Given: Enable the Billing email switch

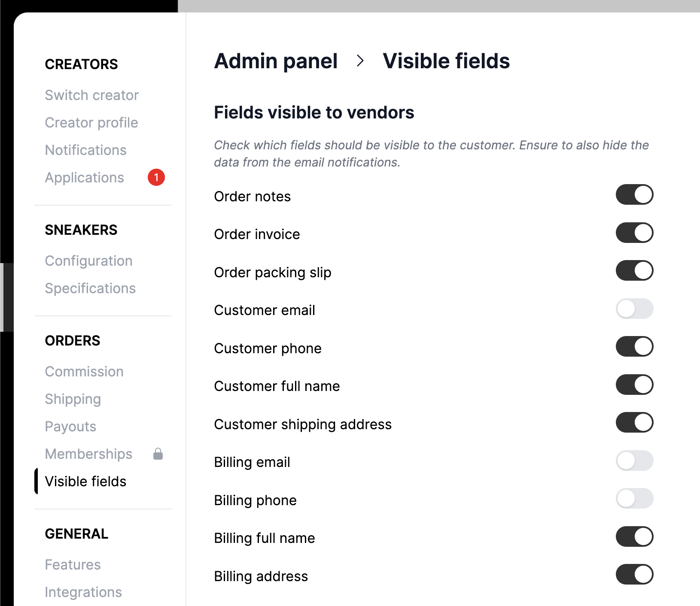Looking at the screenshot, I should 634,461.
